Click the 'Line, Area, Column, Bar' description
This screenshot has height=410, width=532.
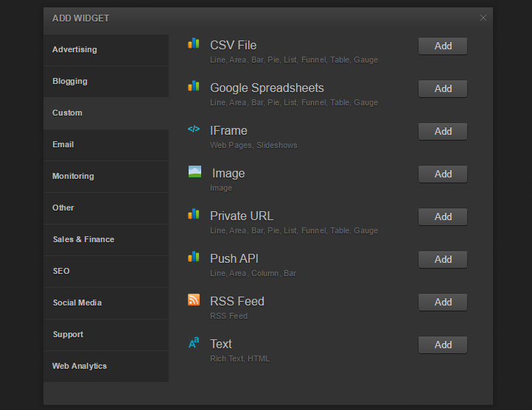pos(253,273)
